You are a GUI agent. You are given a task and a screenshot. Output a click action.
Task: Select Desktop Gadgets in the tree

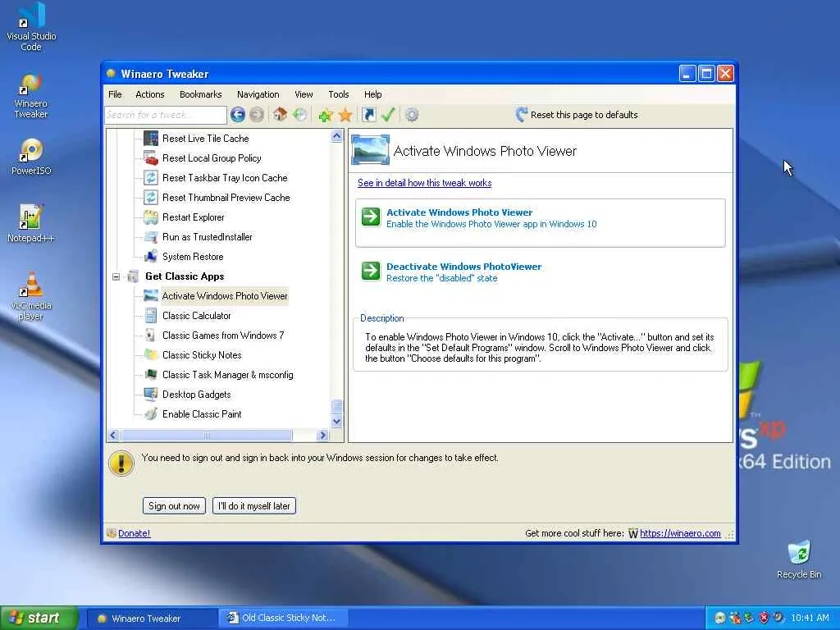coord(197,395)
